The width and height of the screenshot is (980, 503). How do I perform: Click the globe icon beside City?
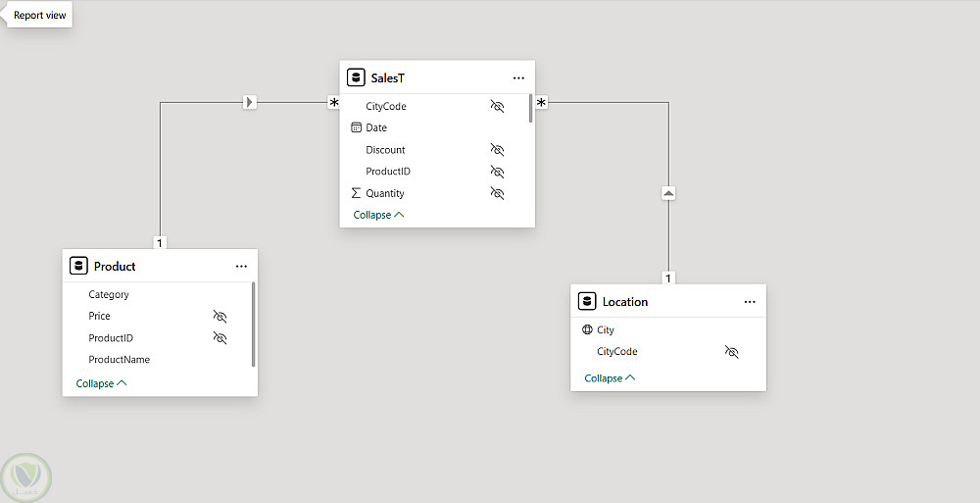pyautogui.click(x=587, y=330)
